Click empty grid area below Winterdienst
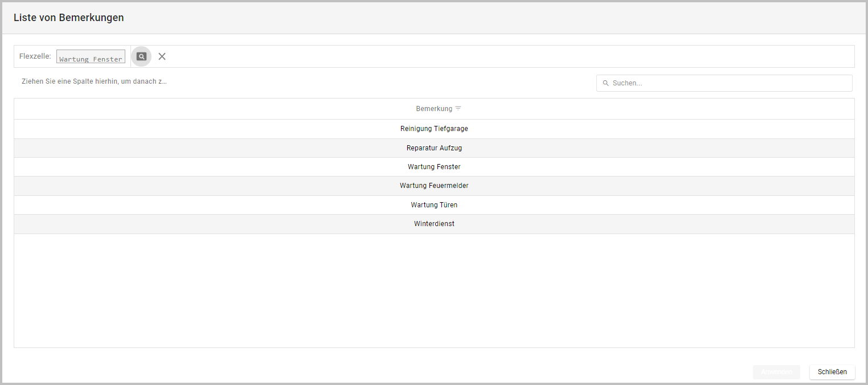Screen dimensions: 868x385 tap(434, 290)
